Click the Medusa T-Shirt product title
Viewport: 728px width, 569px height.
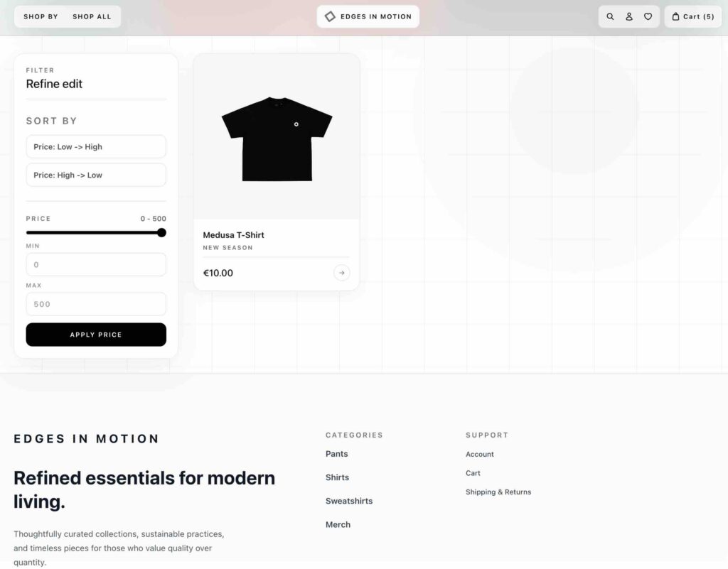click(233, 235)
